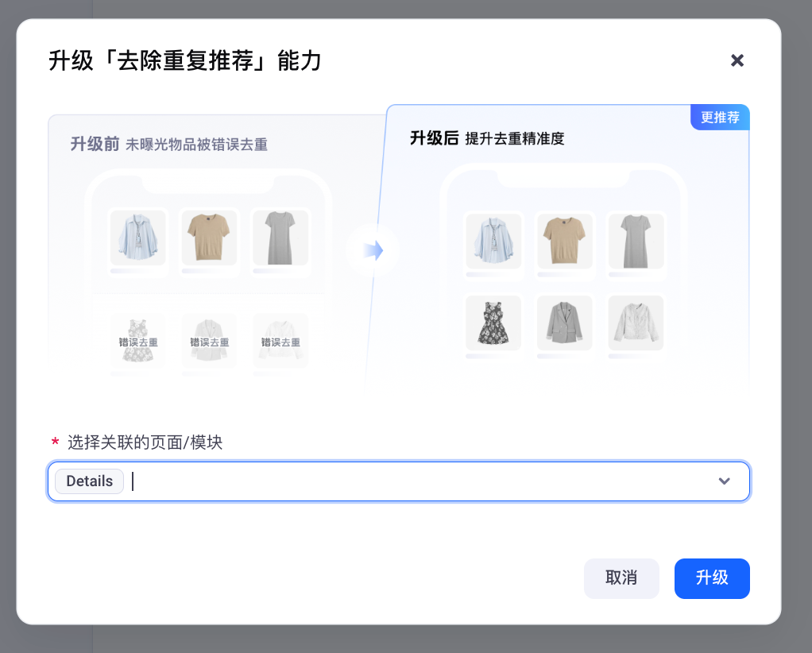Click the faded floral dress marked 错误去重
The width and height of the screenshot is (812, 653).
coord(137,341)
